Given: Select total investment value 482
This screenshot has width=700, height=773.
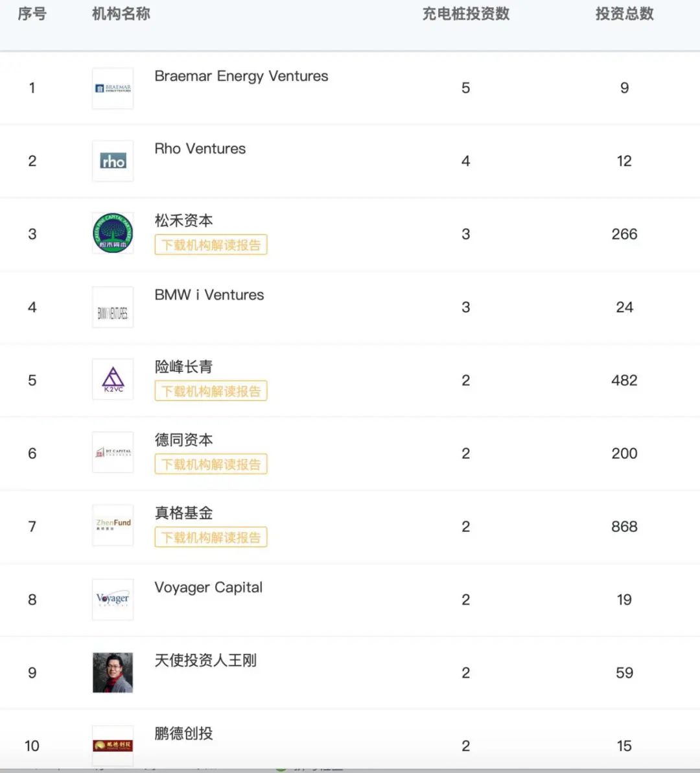Looking at the screenshot, I should point(625,380).
